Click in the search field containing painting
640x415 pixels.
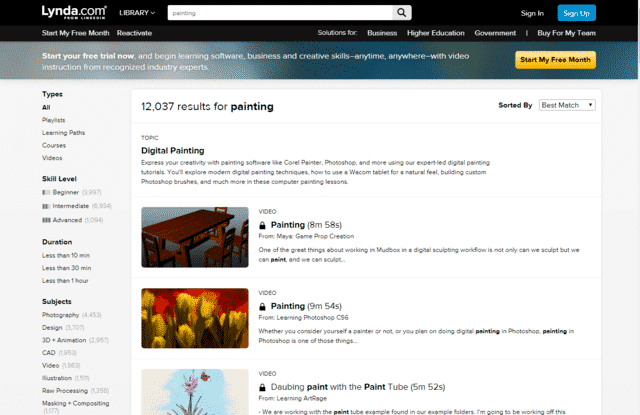coord(280,13)
